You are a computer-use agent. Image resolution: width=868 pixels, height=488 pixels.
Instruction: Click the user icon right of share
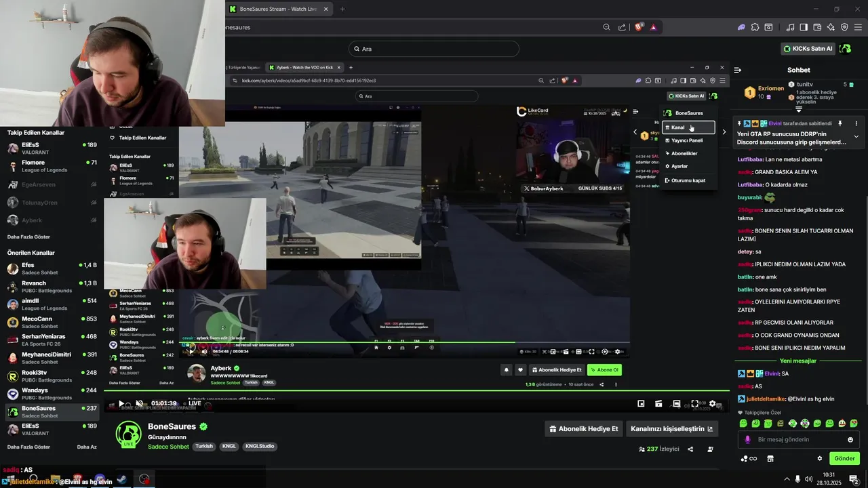(x=710, y=449)
